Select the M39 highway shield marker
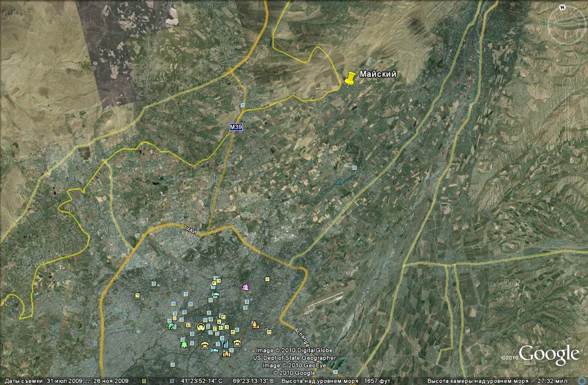The width and height of the screenshot is (588, 385). point(236,127)
